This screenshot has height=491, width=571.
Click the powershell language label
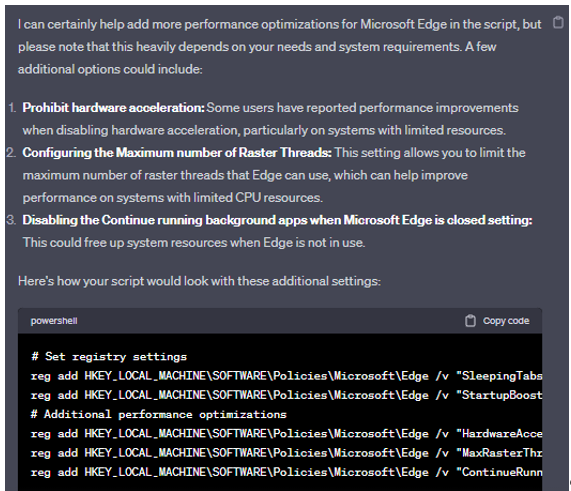pyautogui.click(x=54, y=321)
